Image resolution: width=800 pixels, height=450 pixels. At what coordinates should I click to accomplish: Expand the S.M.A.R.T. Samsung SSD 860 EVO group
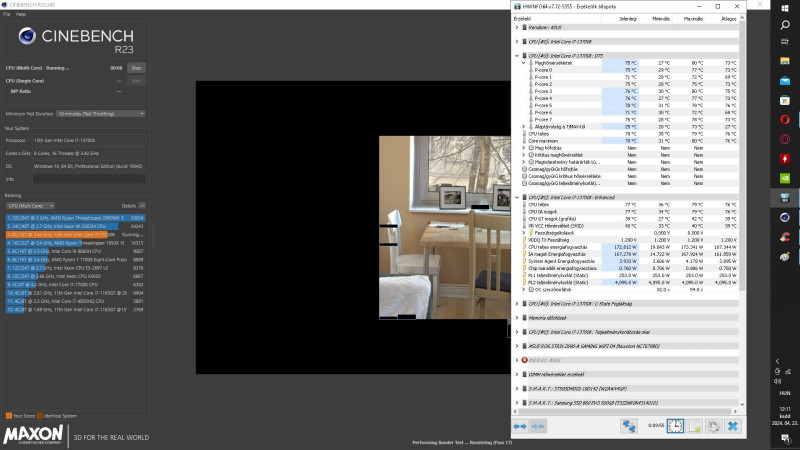pos(517,403)
